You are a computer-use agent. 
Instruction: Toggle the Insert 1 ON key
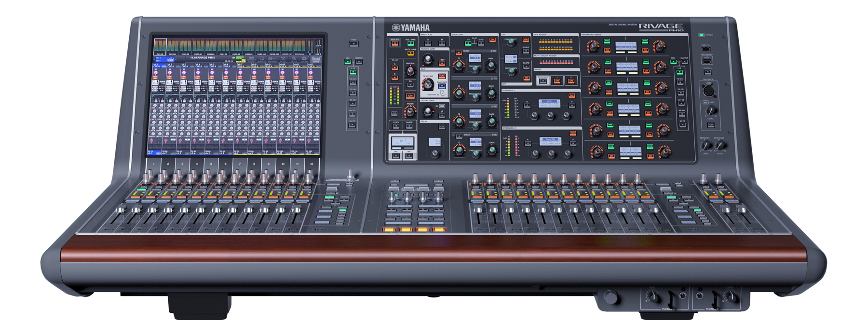tap(557, 81)
